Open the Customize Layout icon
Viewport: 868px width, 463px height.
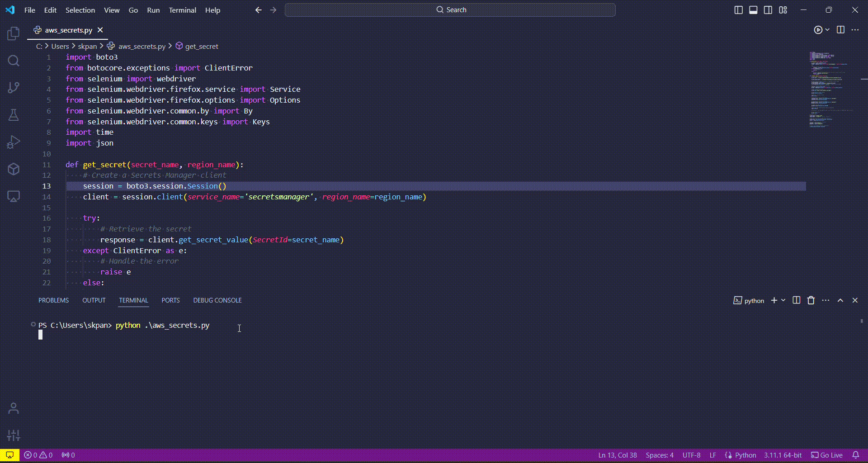point(783,10)
